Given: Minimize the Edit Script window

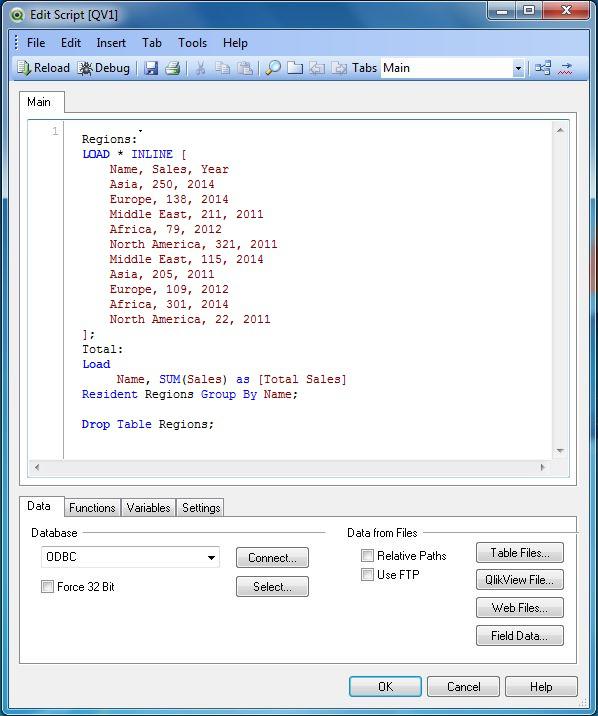Looking at the screenshot, I should click(502, 11).
